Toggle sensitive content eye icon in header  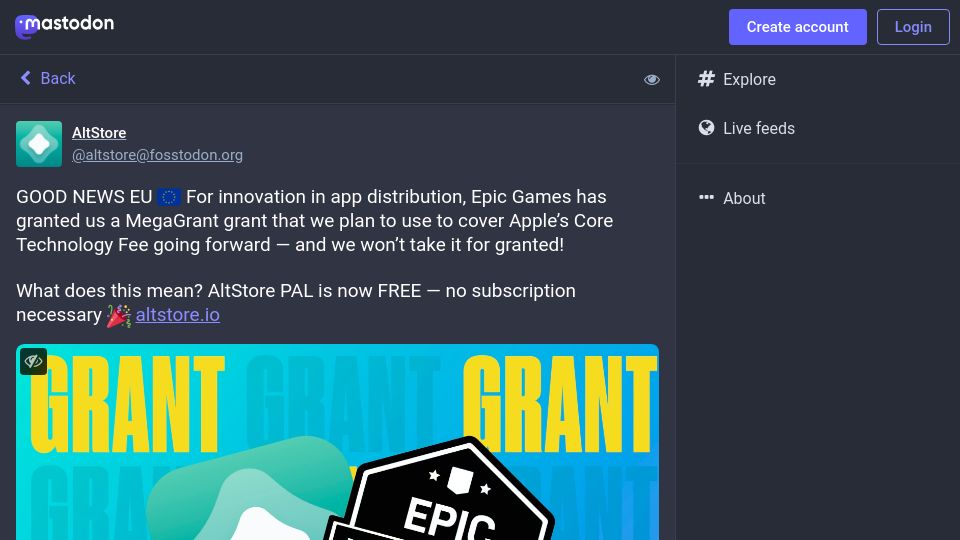pyautogui.click(x=651, y=80)
